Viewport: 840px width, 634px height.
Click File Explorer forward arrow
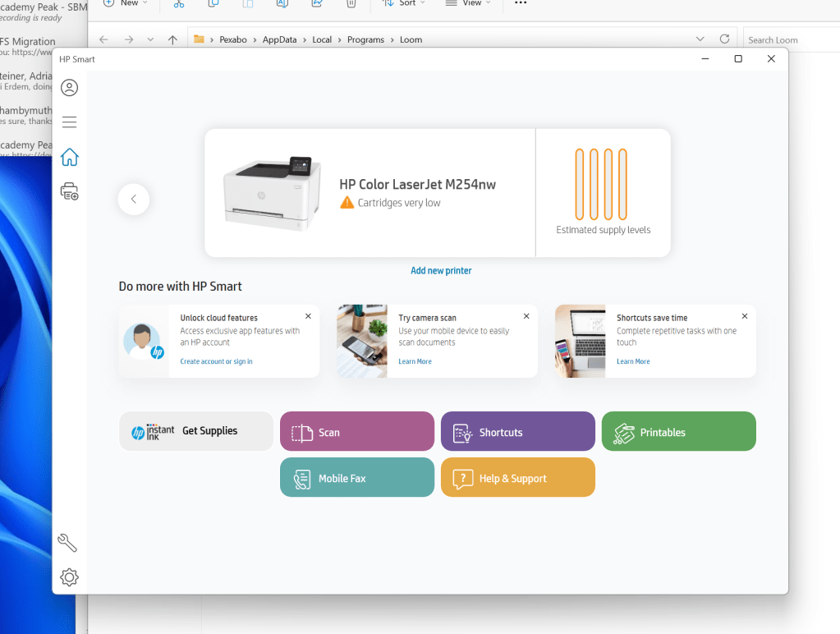tap(129, 39)
